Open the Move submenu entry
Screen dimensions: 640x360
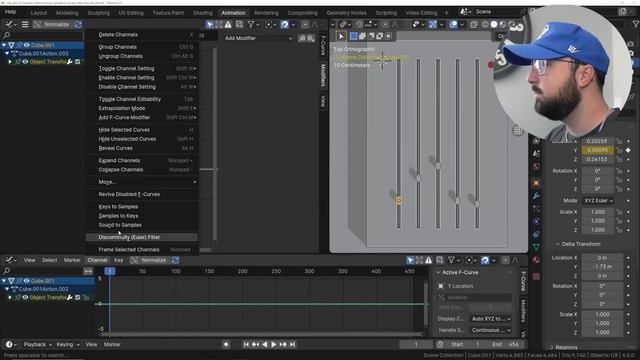pyautogui.click(x=142, y=182)
